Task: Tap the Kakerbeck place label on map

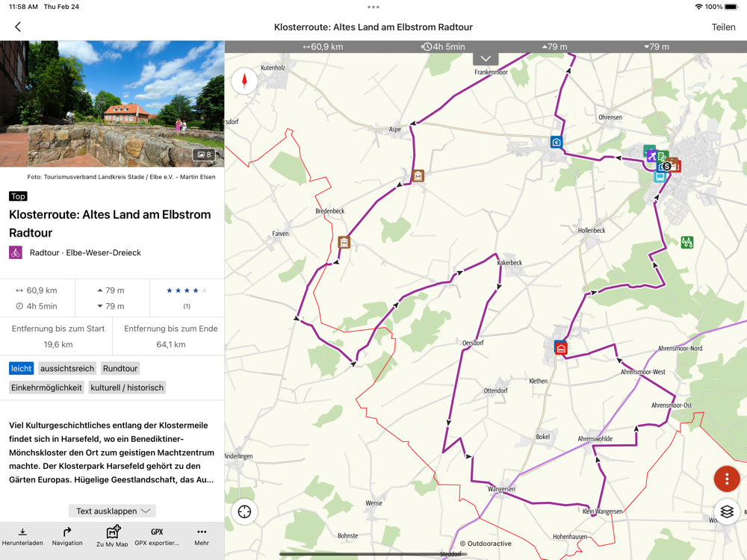Action: 509,262
